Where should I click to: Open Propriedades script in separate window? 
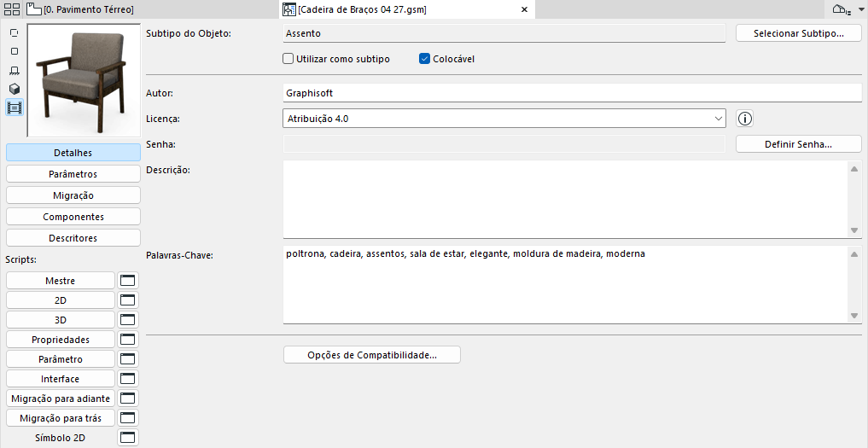click(128, 340)
